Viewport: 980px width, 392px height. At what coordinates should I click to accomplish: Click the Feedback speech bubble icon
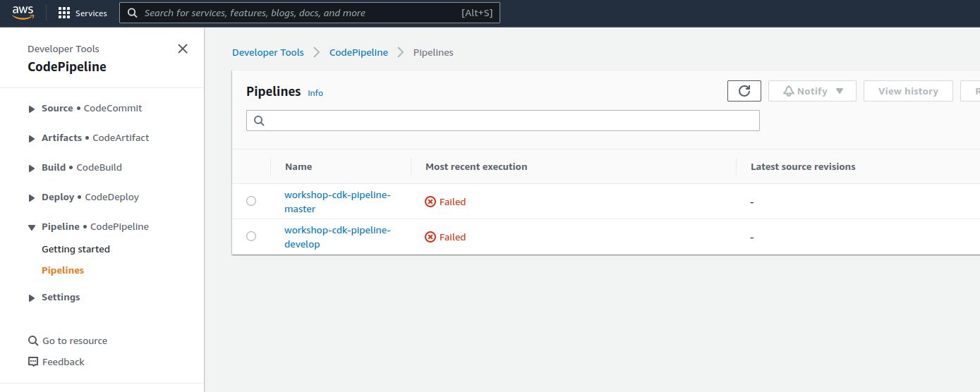pyautogui.click(x=33, y=362)
